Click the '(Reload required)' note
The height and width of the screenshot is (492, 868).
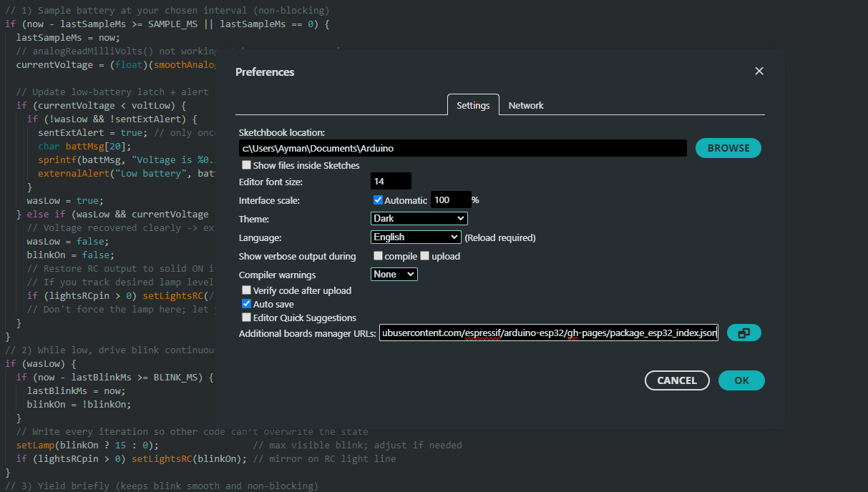point(500,237)
